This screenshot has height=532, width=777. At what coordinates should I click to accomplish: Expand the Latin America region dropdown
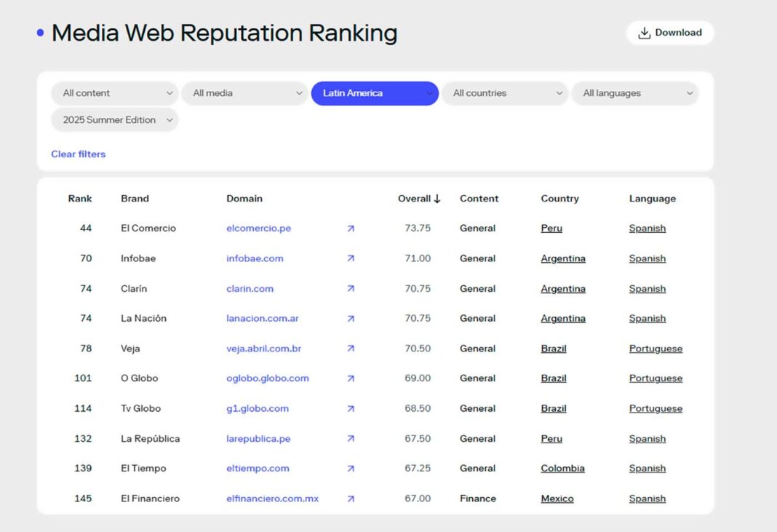coord(375,93)
